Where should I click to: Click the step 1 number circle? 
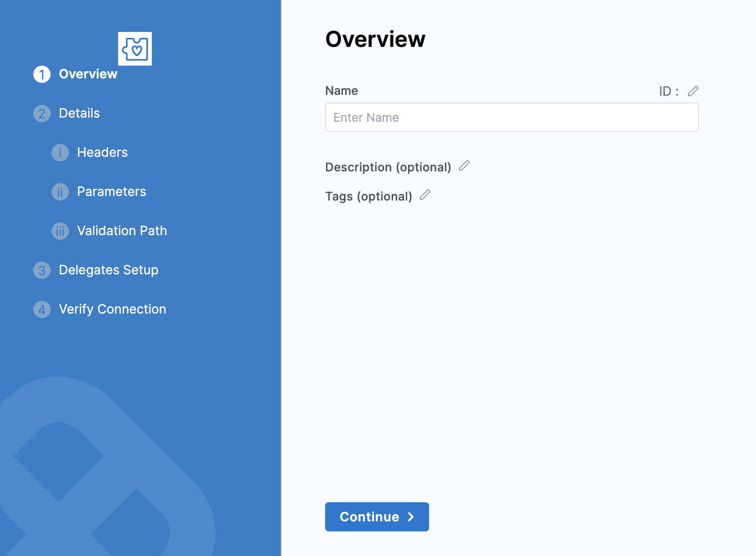(42, 74)
